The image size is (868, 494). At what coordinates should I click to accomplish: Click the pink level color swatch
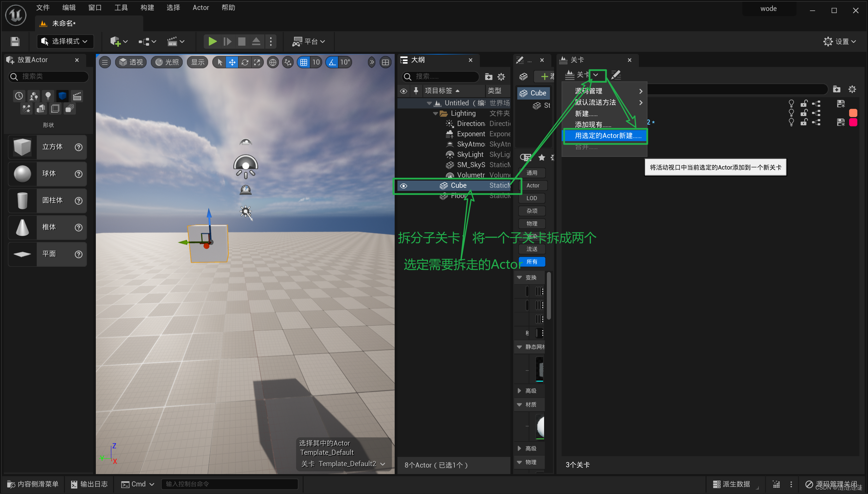853,122
